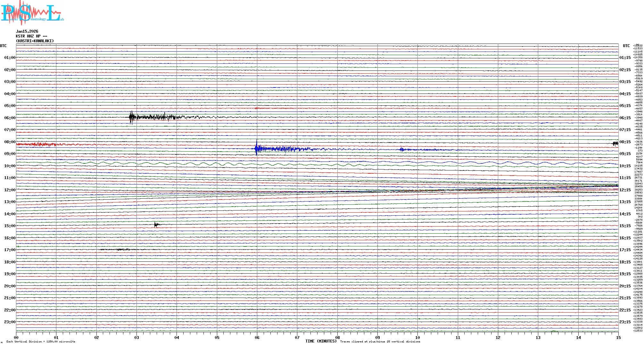644x346 pixels.
Task: Click the 23:15 label on the right axis
Action: click(x=625, y=322)
